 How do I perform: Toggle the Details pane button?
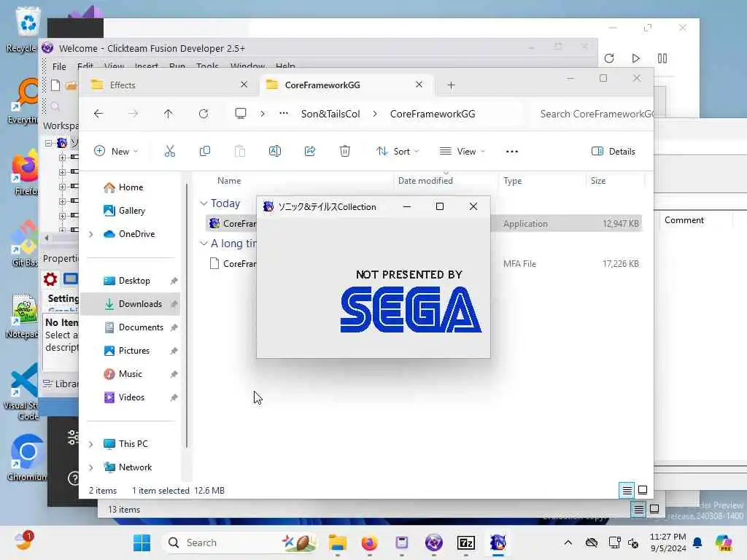point(613,152)
